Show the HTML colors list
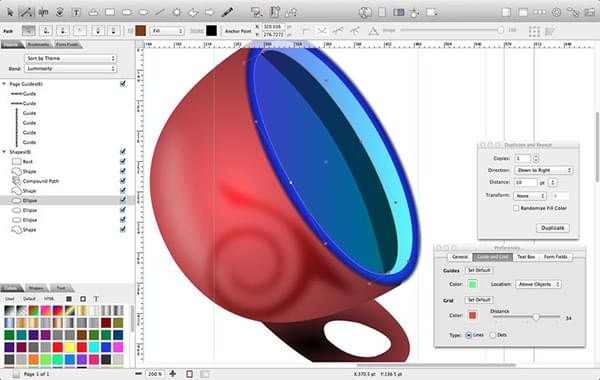This screenshot has height=380, width=600. [49, 298]
